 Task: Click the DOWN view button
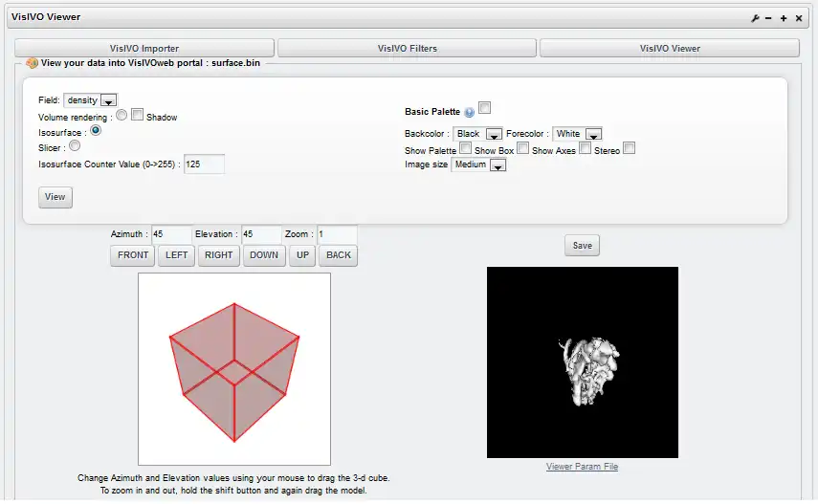pos(264,255)
